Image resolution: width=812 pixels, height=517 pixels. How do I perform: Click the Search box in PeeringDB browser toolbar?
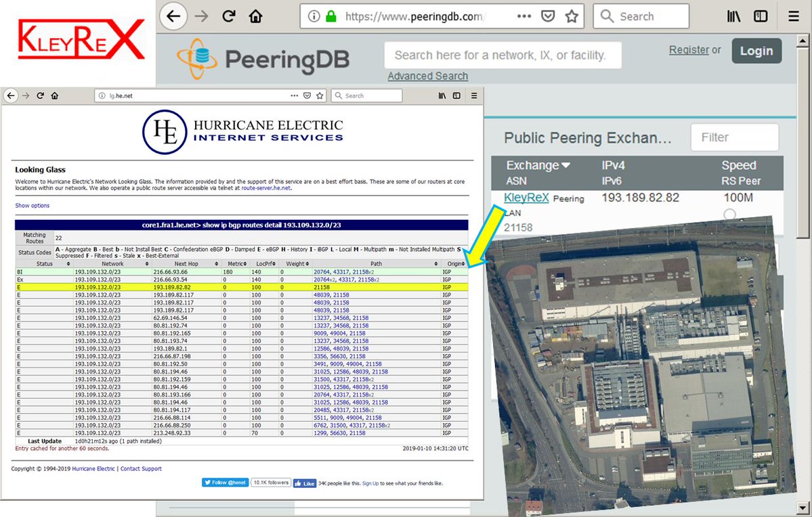pos(641,16)
